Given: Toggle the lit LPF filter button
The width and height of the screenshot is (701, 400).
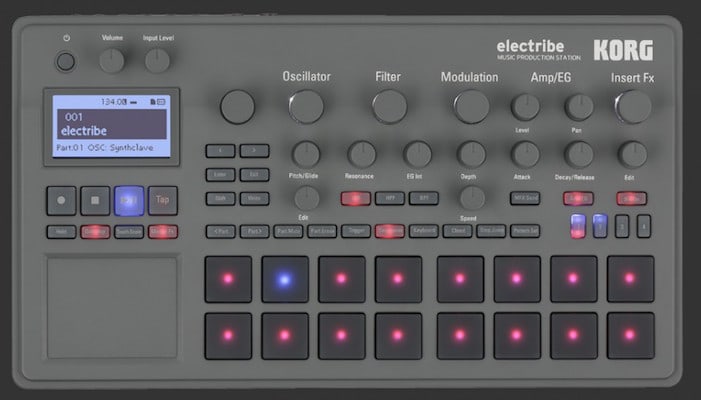Looking at the screenshot, I should point(356,198).
